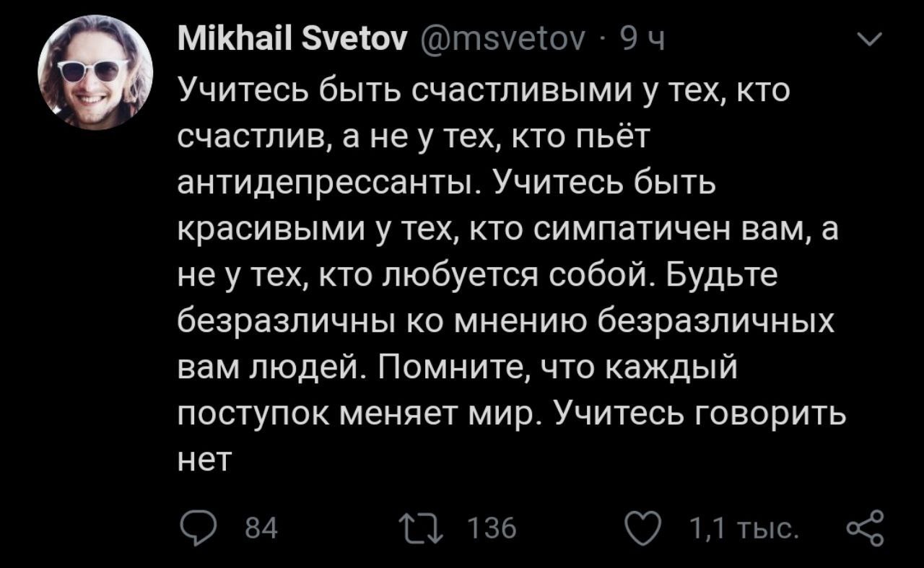This screenshot has height=568, width=924.
Task: Open the reply icon on the tweet
Action: (x=194, y=530)
